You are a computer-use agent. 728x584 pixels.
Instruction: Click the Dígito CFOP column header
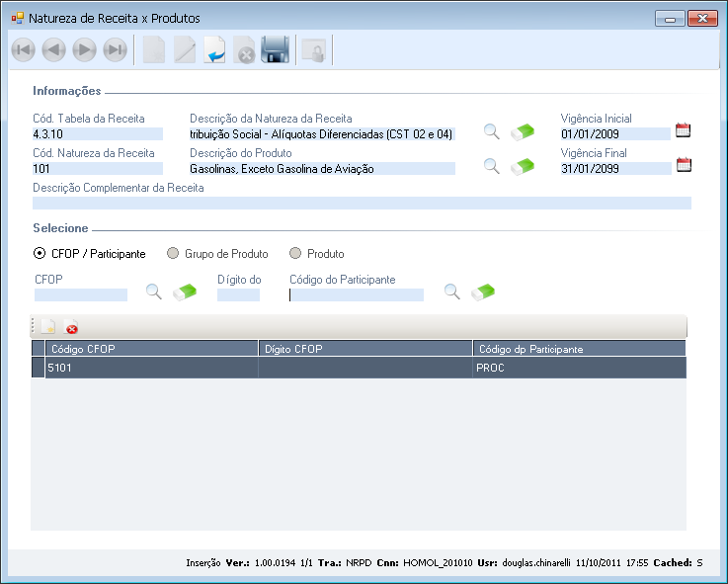coord(364,349)
